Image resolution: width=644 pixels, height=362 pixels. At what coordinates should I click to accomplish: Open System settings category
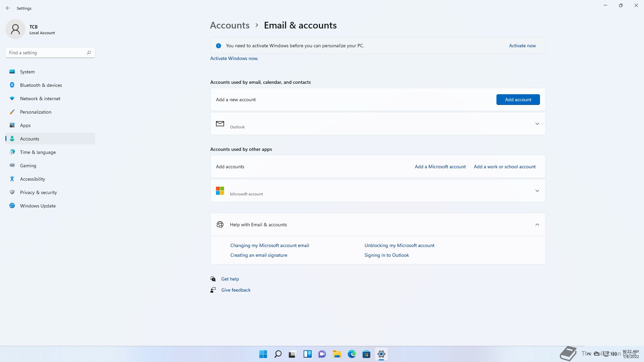click(x=50, y=72)
